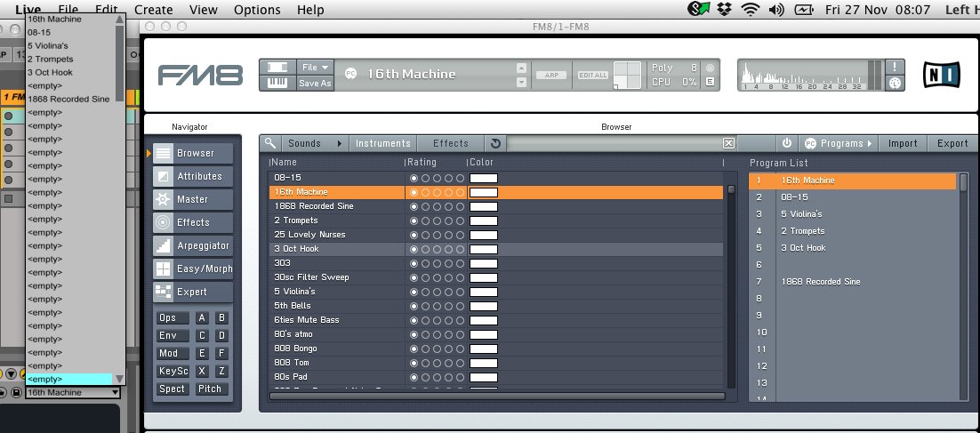Click the refresh arrow icon beside Effects
Screen dimensions: 980x433
pyautogui.click(x=495, y=143)
